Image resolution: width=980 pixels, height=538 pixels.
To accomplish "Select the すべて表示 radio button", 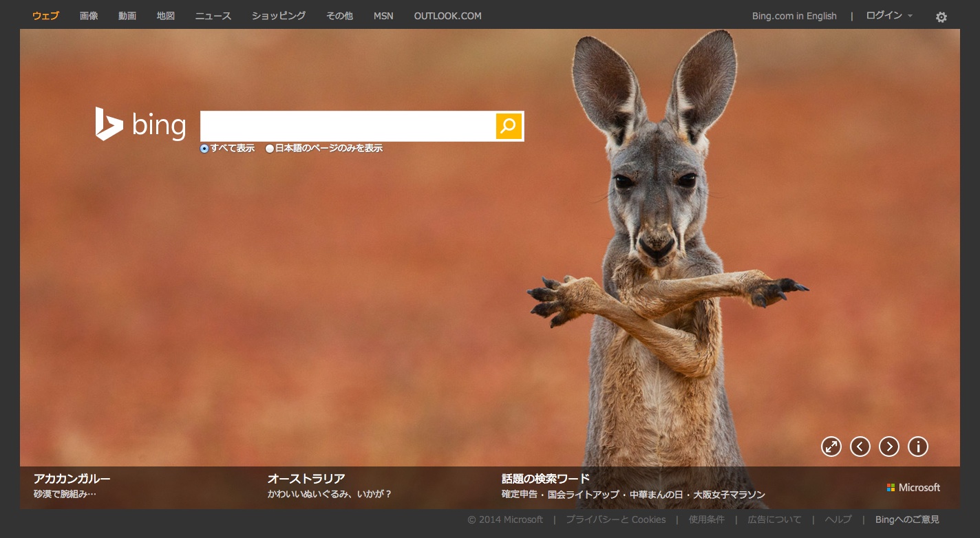I will [204, 149].
